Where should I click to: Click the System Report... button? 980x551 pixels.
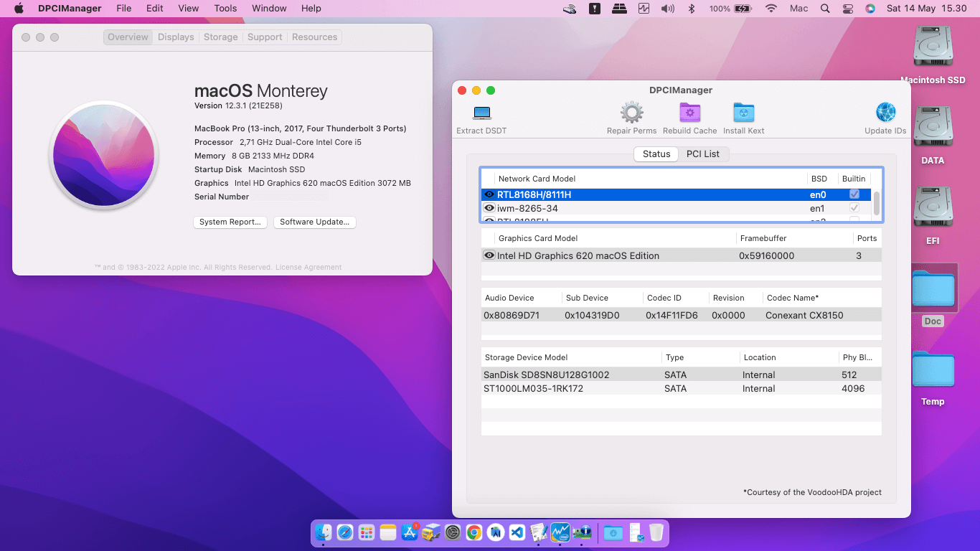click(x=230, y=222)
